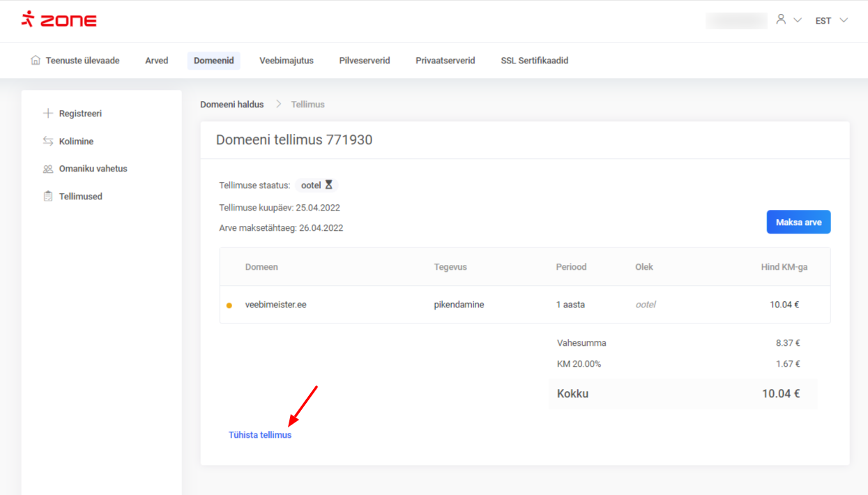Open the EST language dropdown
Viewport: 868px width, 495px height.
coord(831,20)
